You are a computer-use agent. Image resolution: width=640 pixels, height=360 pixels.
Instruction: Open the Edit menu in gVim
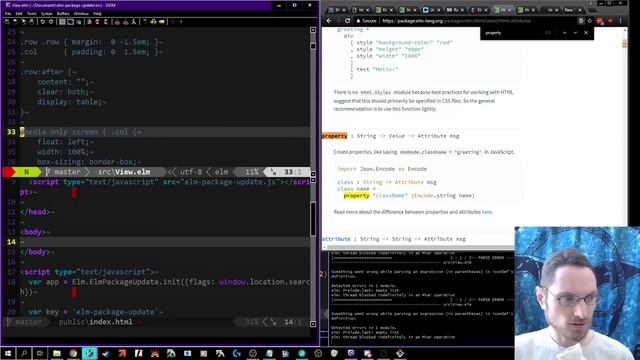[x=19, y=13]
